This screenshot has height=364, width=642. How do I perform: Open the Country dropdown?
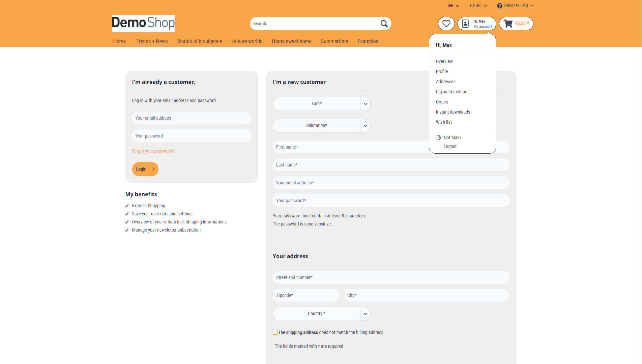pyautogui.click(x=321, y=314)
